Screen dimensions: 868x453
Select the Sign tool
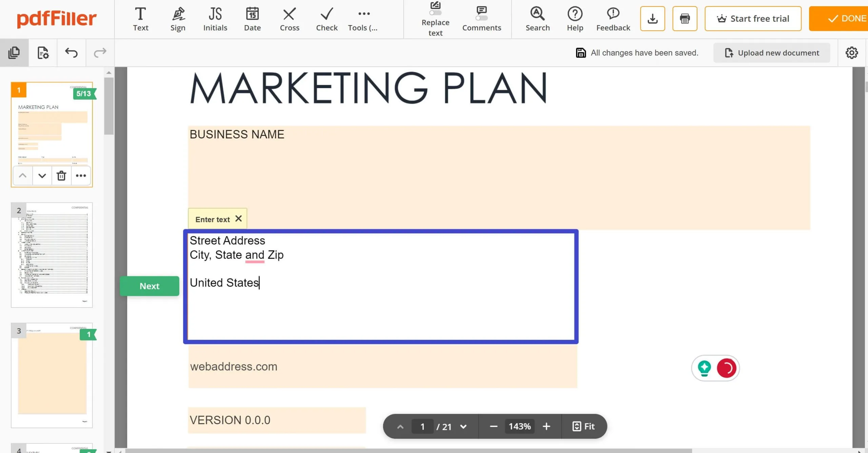(178, 19)
